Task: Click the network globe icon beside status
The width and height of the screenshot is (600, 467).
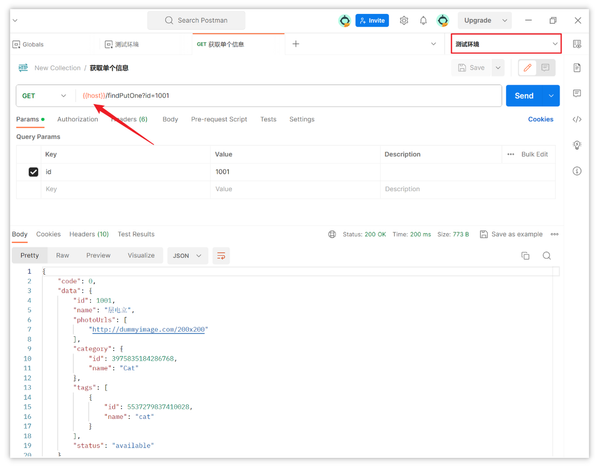Action: pyautogui.click(x=332, y=234)
